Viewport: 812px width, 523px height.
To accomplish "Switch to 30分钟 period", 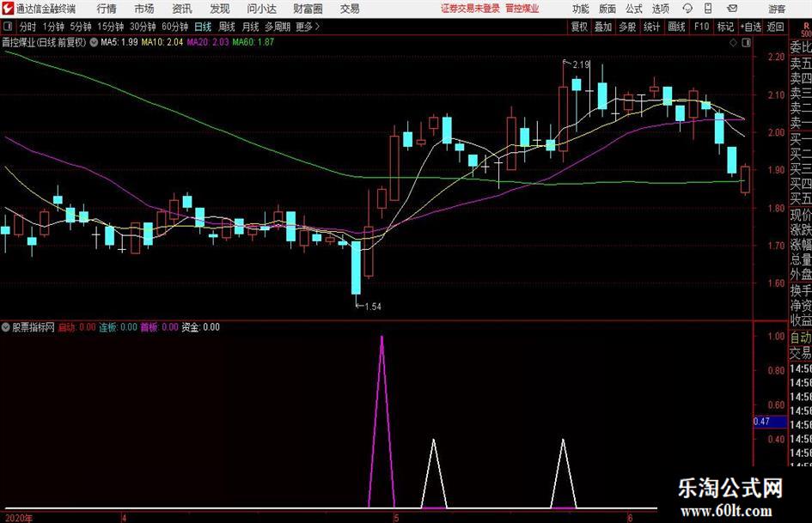I will click(x=143, y=27).
